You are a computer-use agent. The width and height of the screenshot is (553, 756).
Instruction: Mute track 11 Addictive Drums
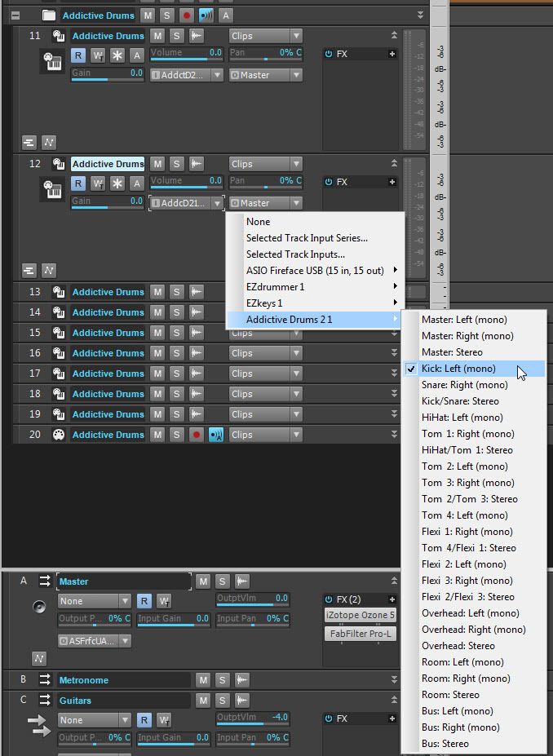click(x=157, y=36)
